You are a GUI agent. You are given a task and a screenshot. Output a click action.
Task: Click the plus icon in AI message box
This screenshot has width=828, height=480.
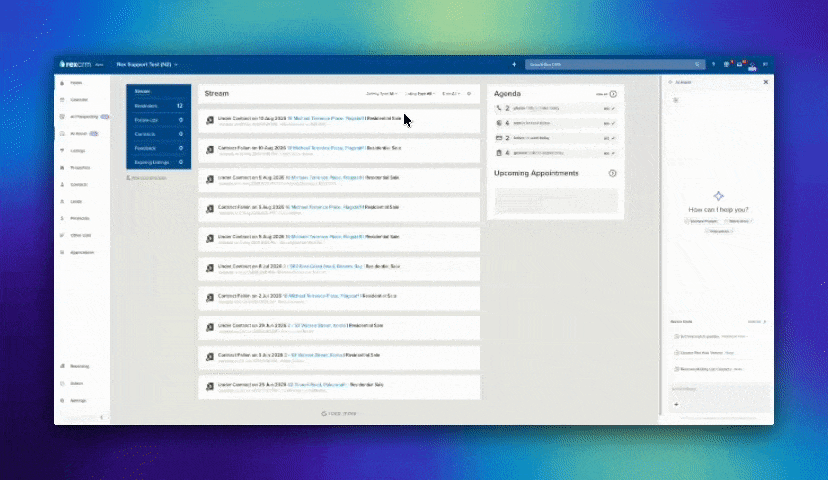tap(676, 404)
